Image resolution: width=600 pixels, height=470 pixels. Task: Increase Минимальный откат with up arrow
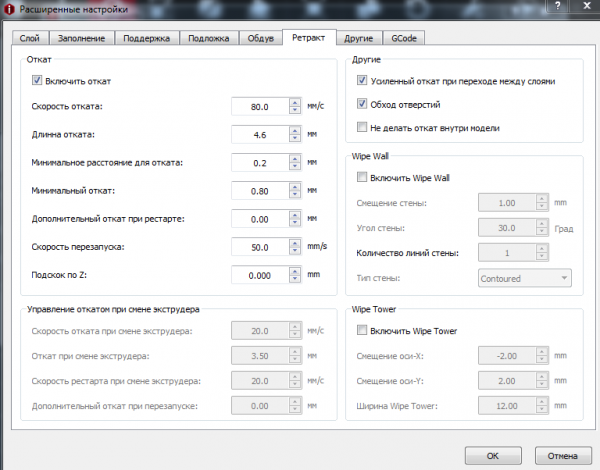(295, 187)
